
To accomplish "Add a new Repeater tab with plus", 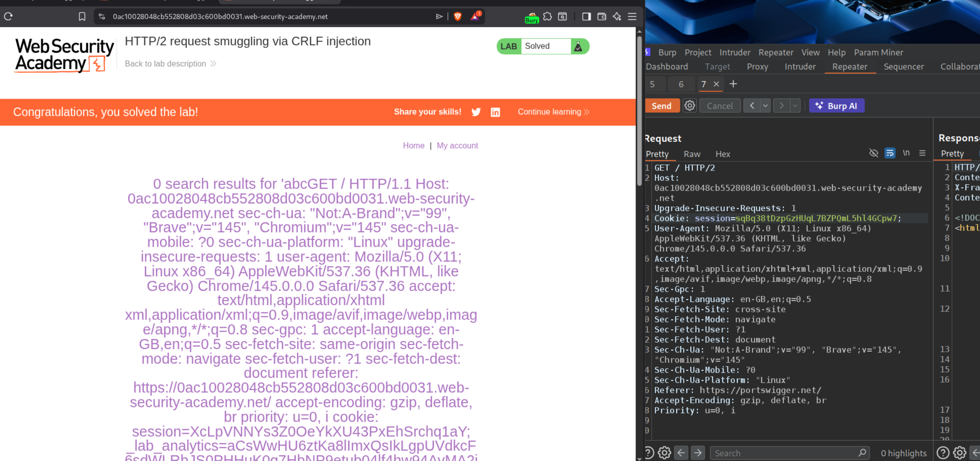I will (733, 84).
